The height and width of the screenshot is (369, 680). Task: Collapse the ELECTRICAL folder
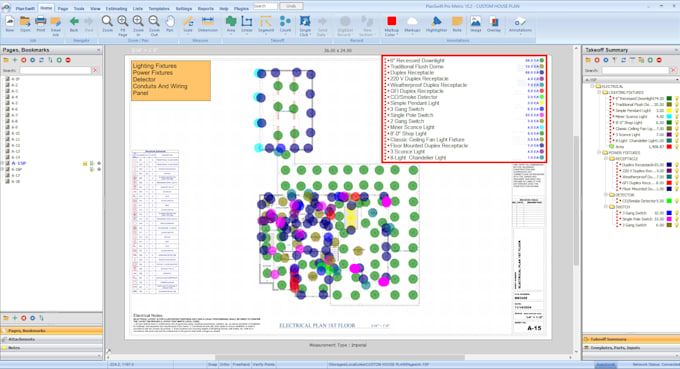[x=593, y=86]
